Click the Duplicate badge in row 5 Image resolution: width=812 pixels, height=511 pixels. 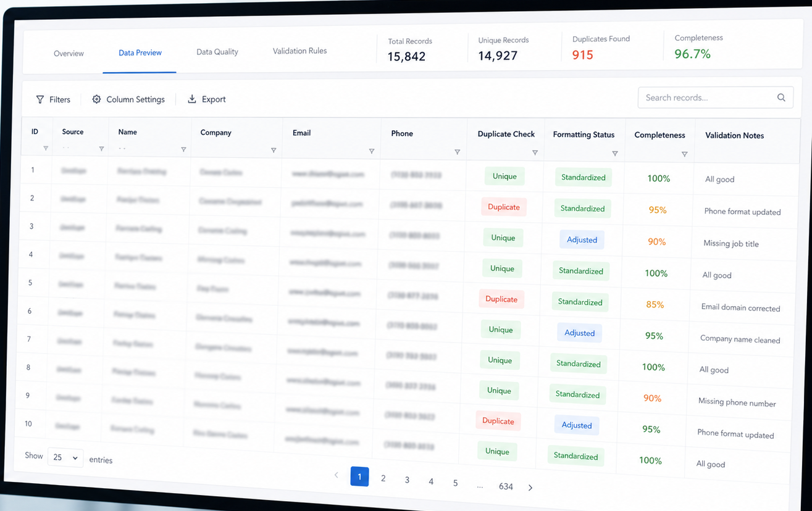pos(501,299)
